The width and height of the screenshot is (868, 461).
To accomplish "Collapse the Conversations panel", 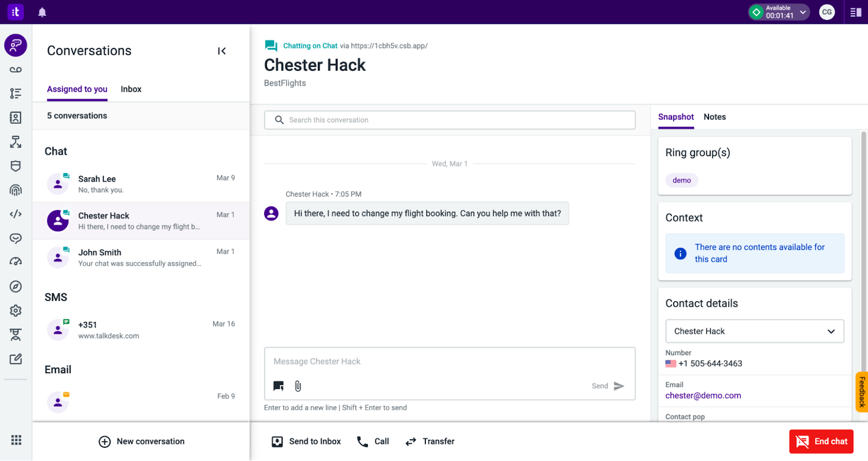I will 221,51.
